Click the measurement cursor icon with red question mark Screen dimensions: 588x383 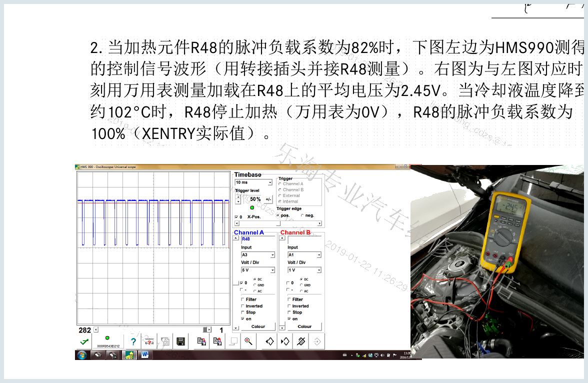click(149, 341)
